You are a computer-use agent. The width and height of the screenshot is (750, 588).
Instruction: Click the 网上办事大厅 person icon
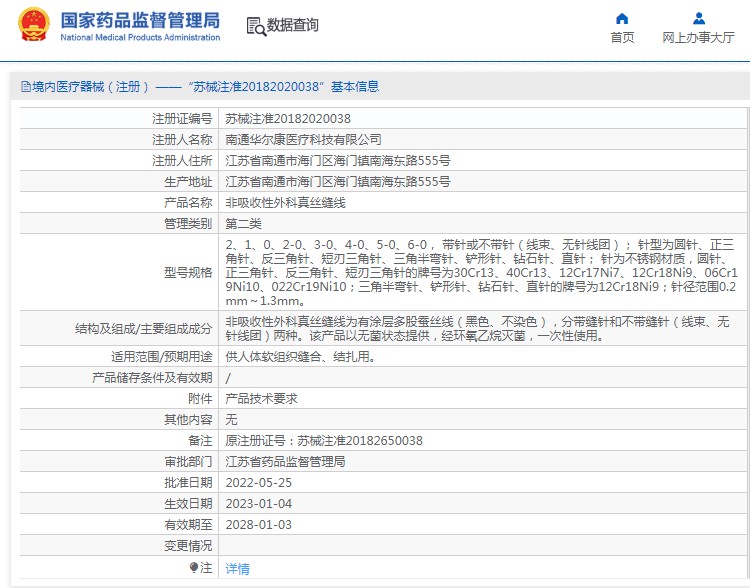[698, 18]
